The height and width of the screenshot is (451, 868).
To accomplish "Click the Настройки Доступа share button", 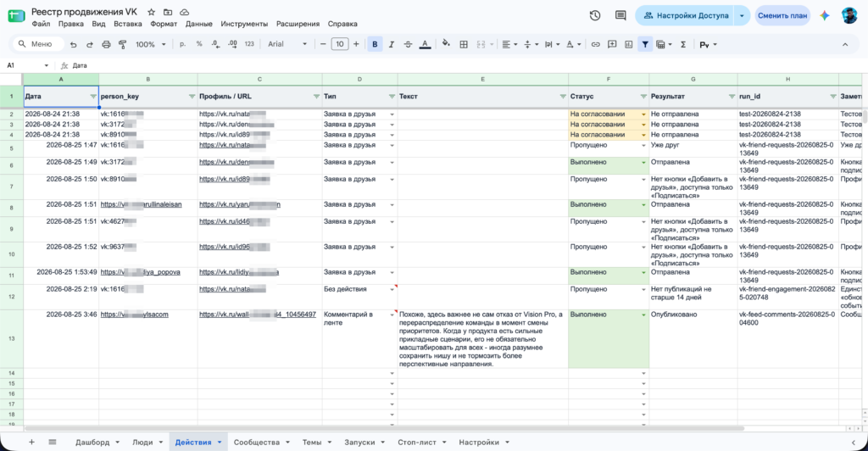I will coord(685,15).
